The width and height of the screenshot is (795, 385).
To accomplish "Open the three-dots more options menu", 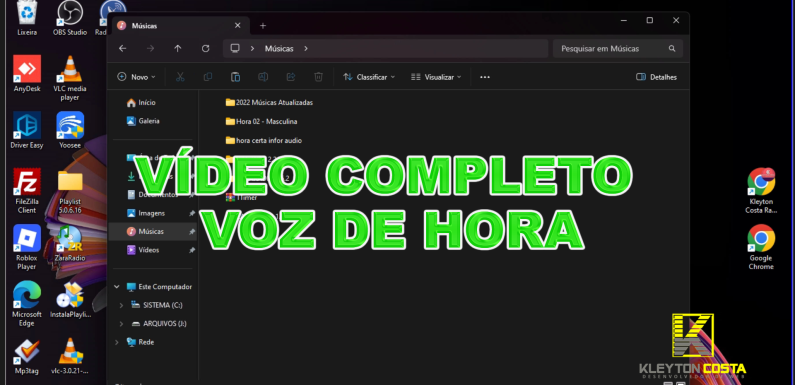I will (485, 77).
